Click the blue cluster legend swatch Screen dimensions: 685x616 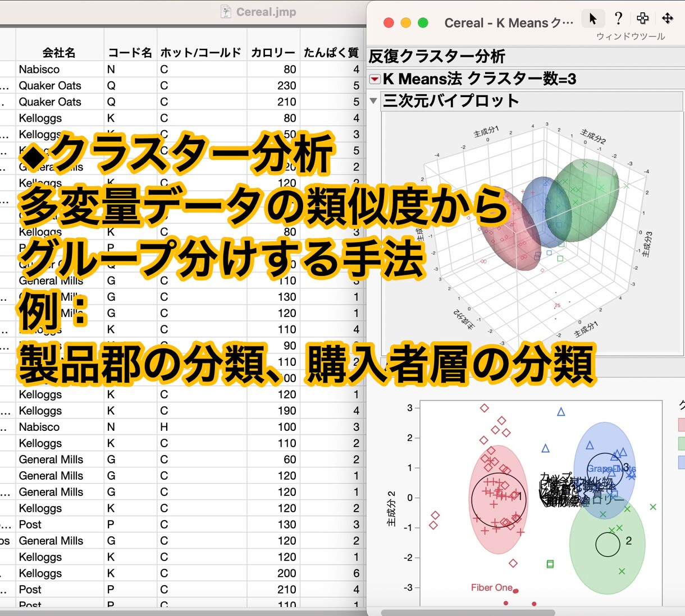coord(682,462)
